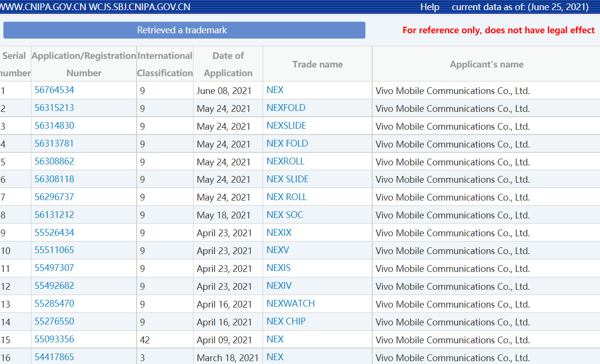
Task: Open application number 55511065
Action: (55, 250)
